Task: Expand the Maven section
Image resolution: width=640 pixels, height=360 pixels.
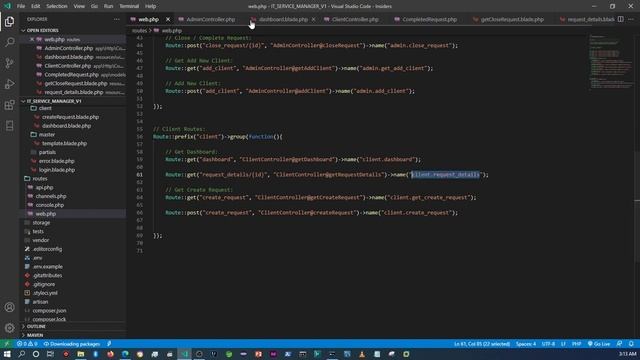Action: click(x=35, y=335)
